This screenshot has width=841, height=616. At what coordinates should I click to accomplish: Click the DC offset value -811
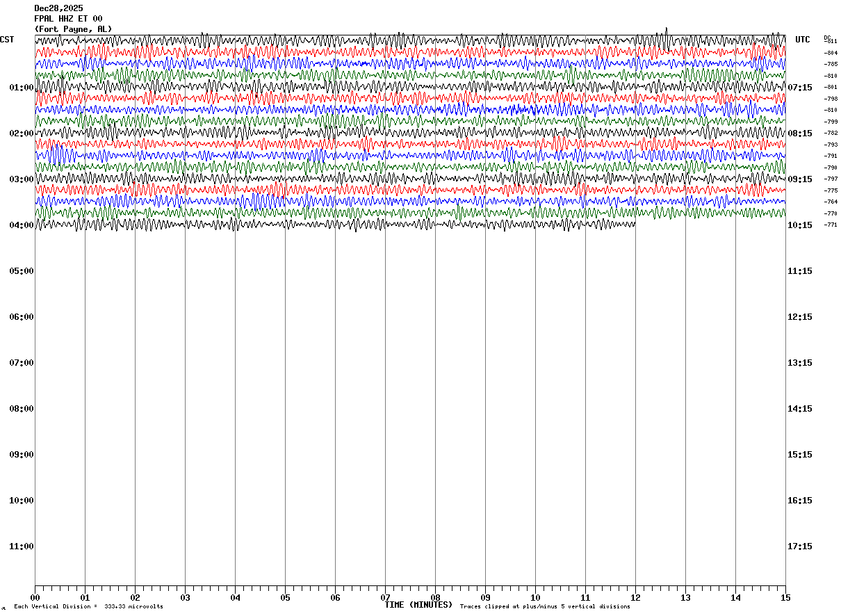click(831, 42)
